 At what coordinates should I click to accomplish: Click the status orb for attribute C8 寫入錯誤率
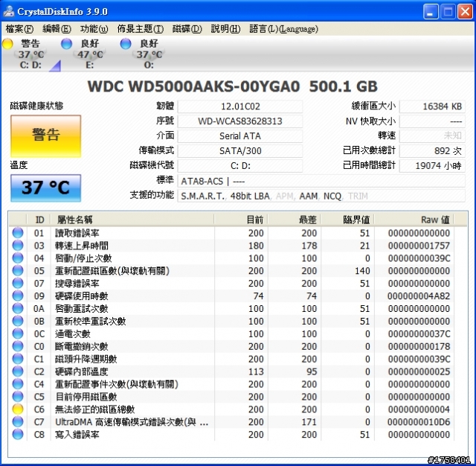18,435
